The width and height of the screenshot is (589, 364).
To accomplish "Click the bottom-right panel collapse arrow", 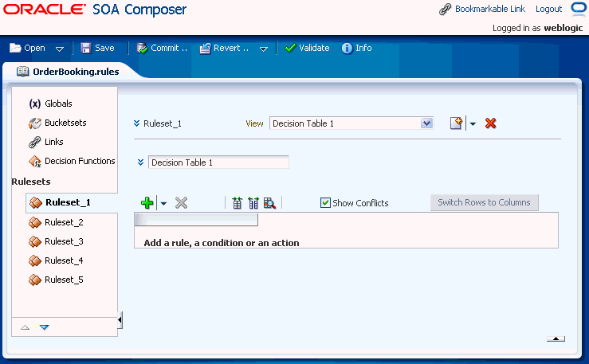I will (x=556, y=339).
